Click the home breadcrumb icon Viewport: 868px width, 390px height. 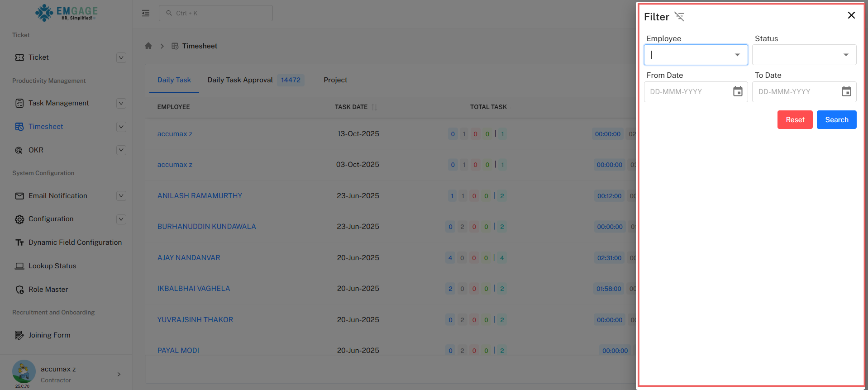[x=148, y=46]
